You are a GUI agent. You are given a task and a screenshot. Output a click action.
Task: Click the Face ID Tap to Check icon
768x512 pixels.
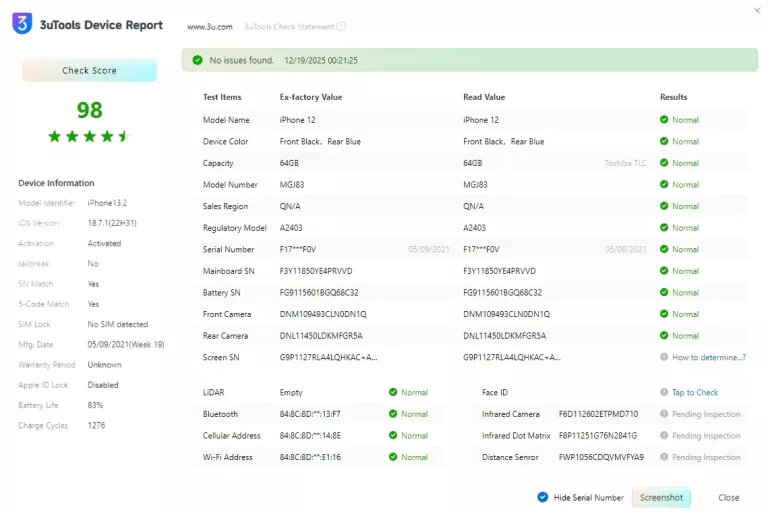click(664, 392)
